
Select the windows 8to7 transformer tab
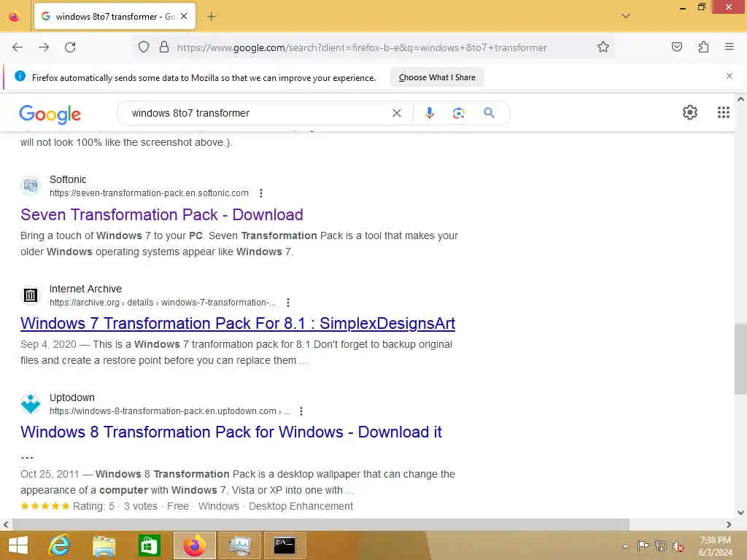[x=115, y=17]
